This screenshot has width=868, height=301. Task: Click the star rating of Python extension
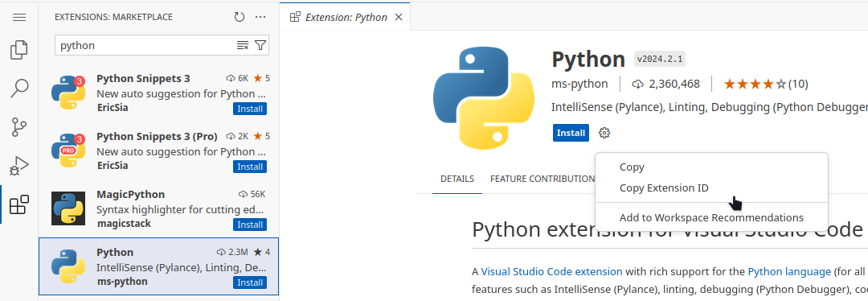pyautogui.click(x=755, y=85)
